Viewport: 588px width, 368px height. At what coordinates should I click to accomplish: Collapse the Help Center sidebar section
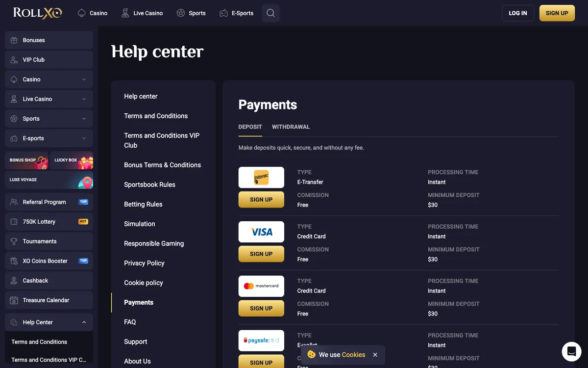coord(84,322)
